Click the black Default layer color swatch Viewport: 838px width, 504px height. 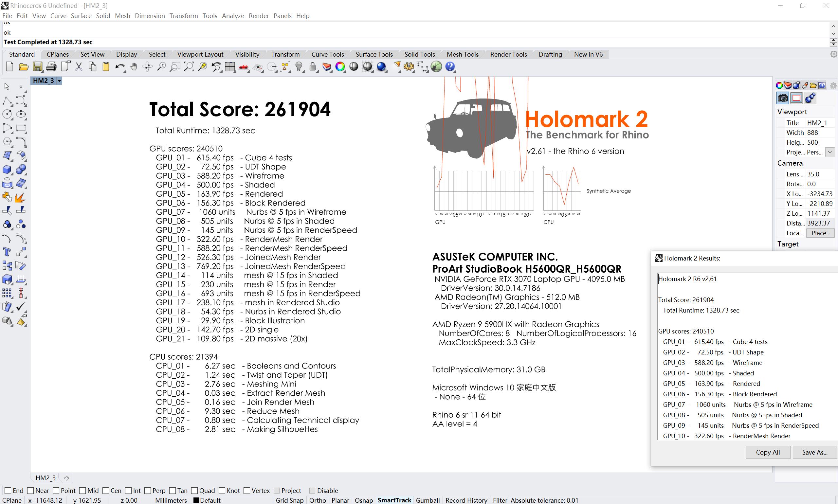click(x=196, y=500)
